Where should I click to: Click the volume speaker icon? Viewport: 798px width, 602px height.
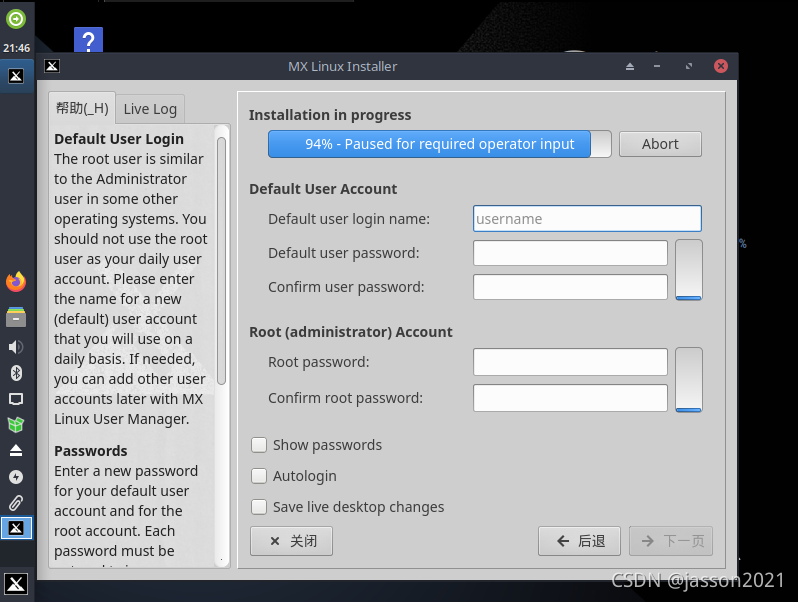point(16,347)
